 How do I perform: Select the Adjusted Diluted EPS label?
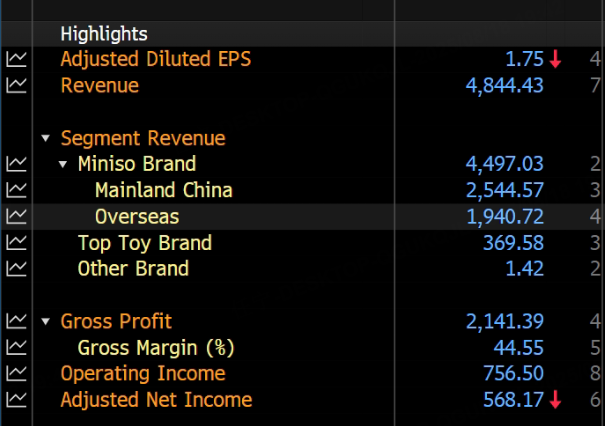155,59
